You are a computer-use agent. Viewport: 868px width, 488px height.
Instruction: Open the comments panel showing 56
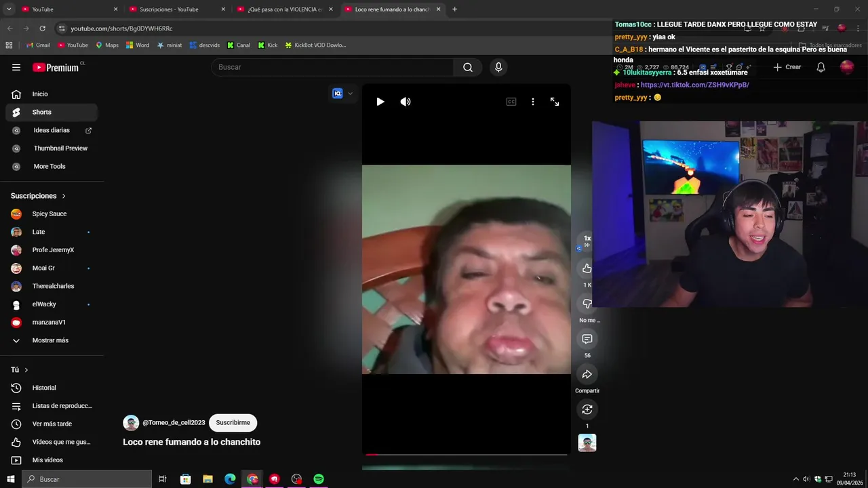[587, 339]
